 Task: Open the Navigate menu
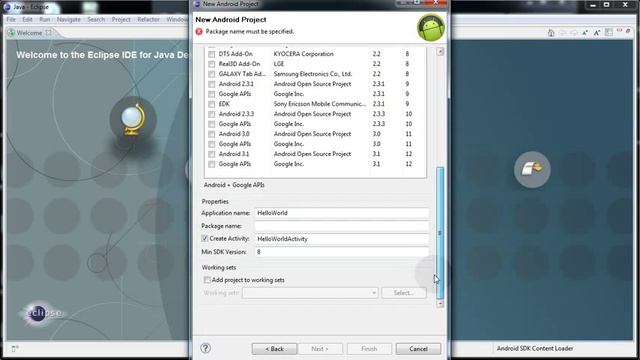69,19
